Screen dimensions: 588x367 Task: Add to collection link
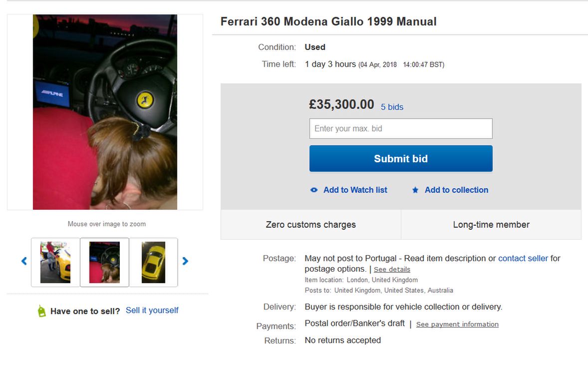click(456, 190)
